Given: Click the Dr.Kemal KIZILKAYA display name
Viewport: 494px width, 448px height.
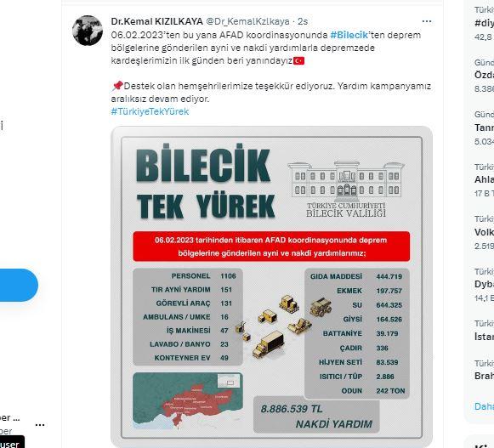Looking at the screenshot, I should pyautogui.click(x=157, y=21).
